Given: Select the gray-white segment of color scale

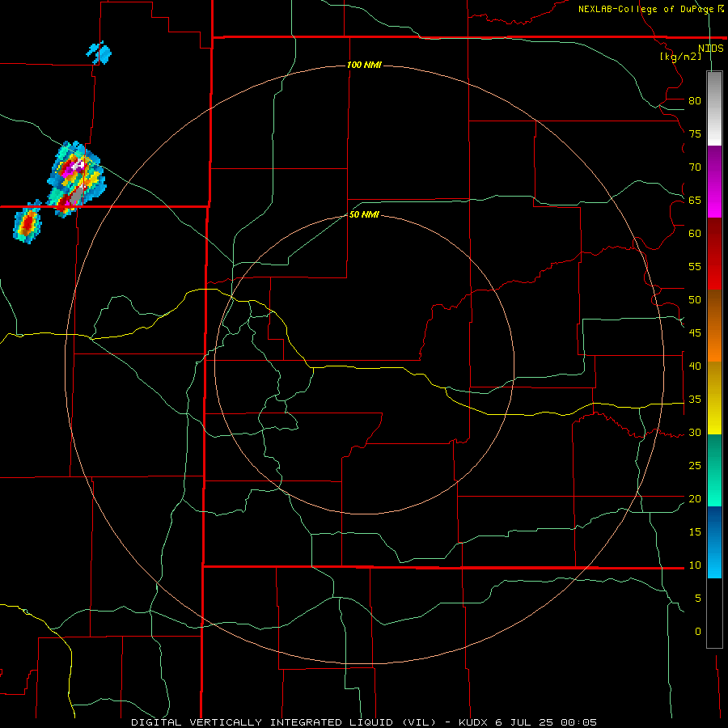Looking at the screenshot, I should coord(714,108).
